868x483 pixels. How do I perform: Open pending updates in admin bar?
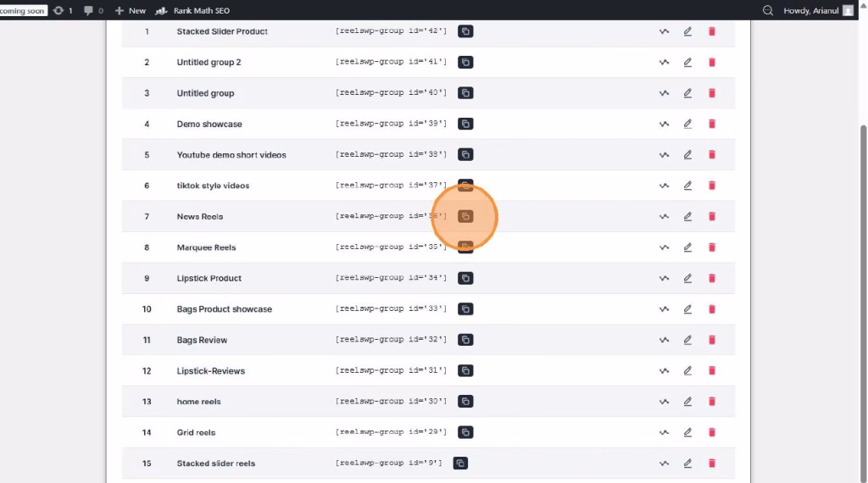[63, 10]
